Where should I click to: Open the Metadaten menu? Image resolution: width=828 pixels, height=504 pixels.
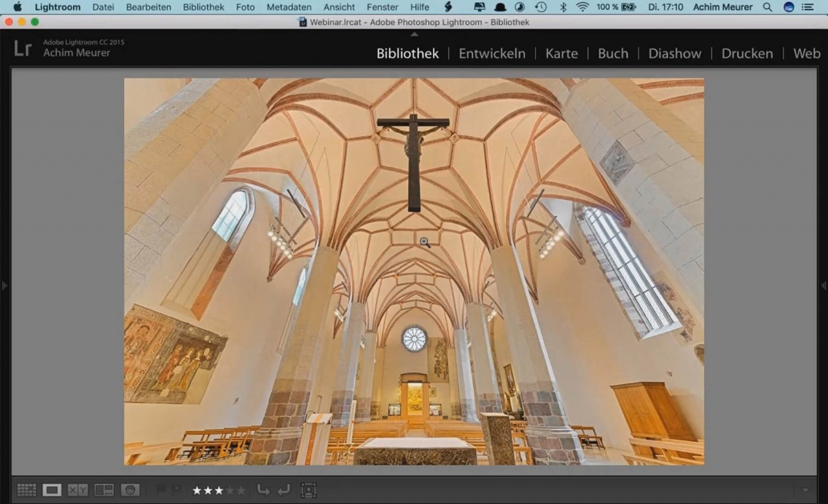tap(289, 7)
